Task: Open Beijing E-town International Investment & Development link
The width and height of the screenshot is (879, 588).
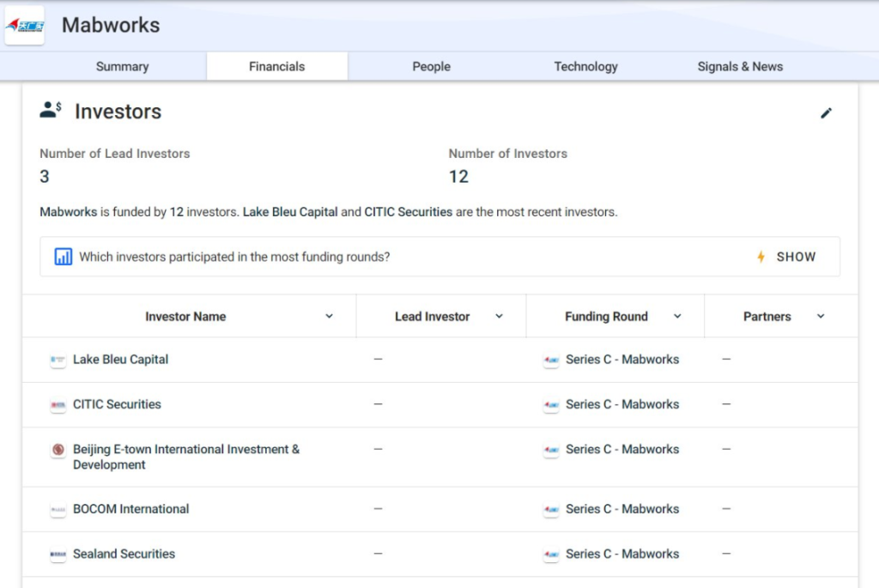Action: [x=186, y=457]
